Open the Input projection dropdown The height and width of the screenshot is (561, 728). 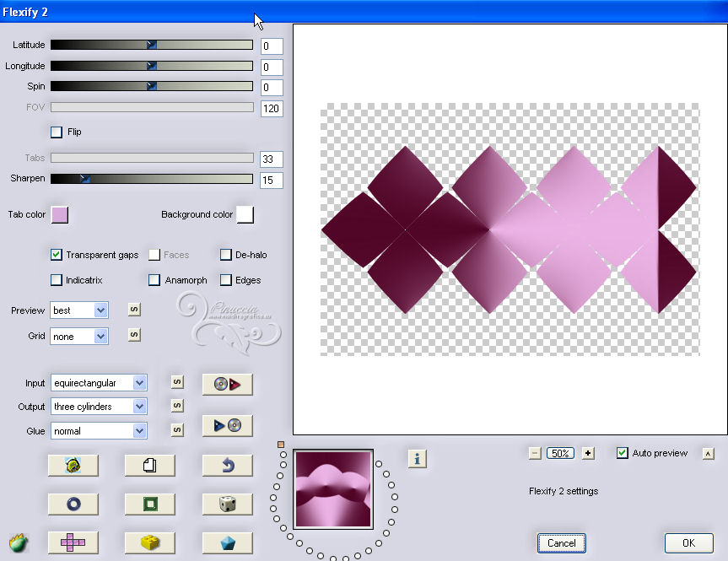click(x=99, y=383)
